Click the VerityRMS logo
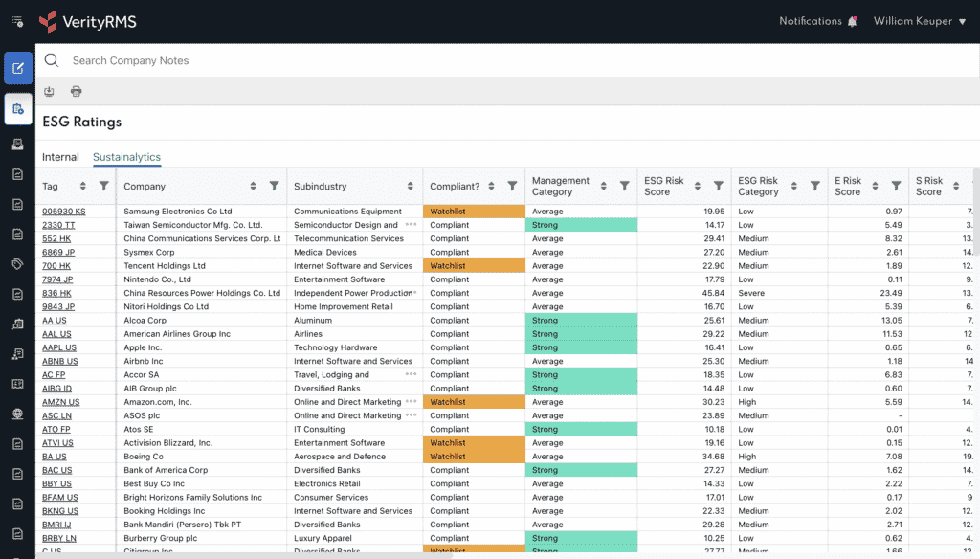 (x=87, y=22)
